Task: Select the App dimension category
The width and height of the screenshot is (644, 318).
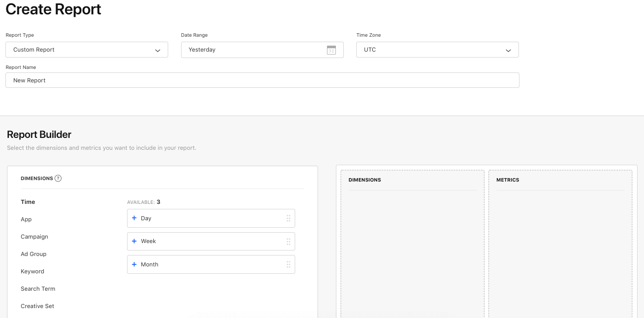Action: (x=26, y=219)
